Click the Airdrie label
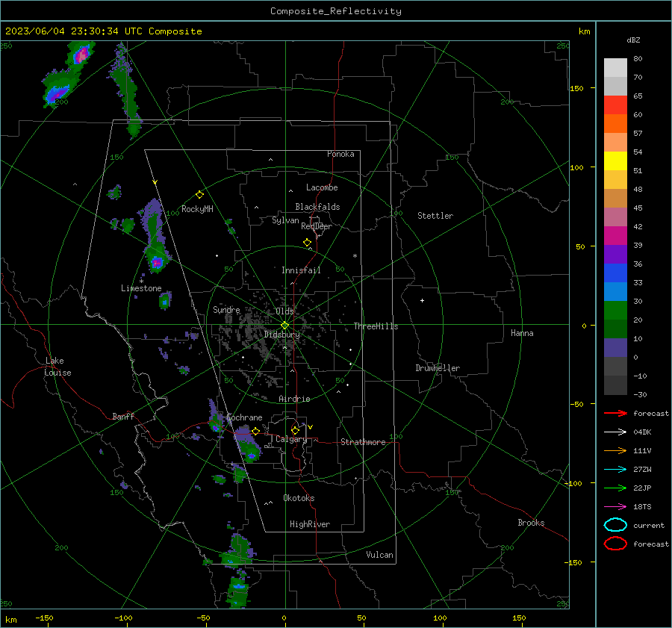The height and width of the screenshot is (628, 672). pyautogui.click(x=294, y=399)
